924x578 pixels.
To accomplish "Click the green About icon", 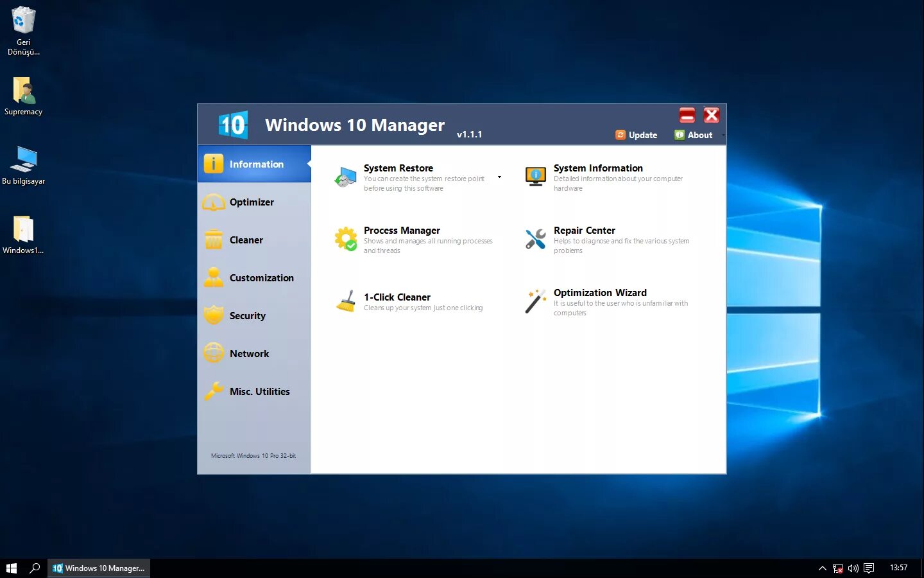I will click(680, 135).
